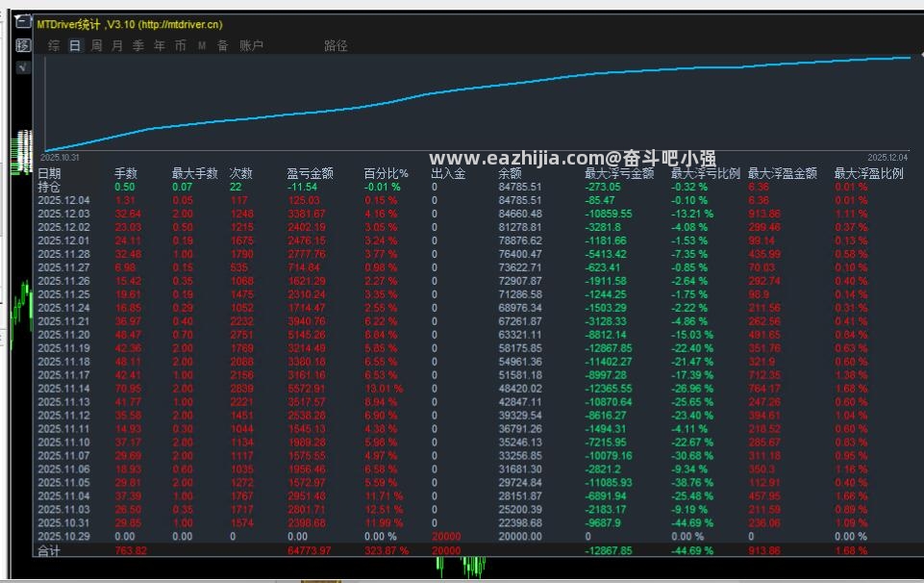Select the 日 daily tab
Viewport: 924px width, 583px height.
tap(75, 46)
